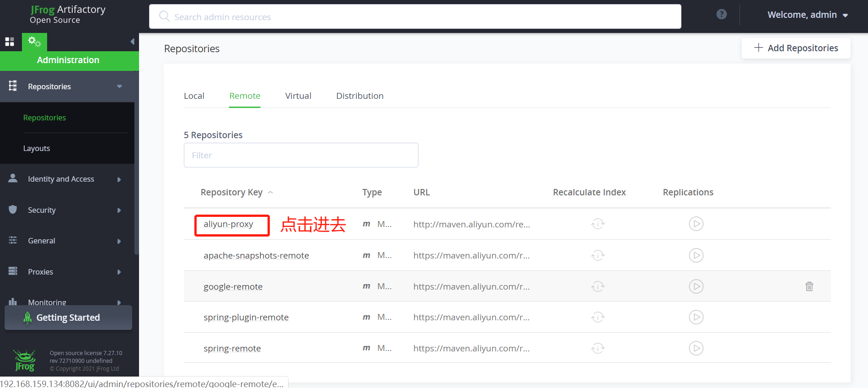Click the Recalculate Index column header
Viewport: 868px width, 388px height.
tap(589, 192)
